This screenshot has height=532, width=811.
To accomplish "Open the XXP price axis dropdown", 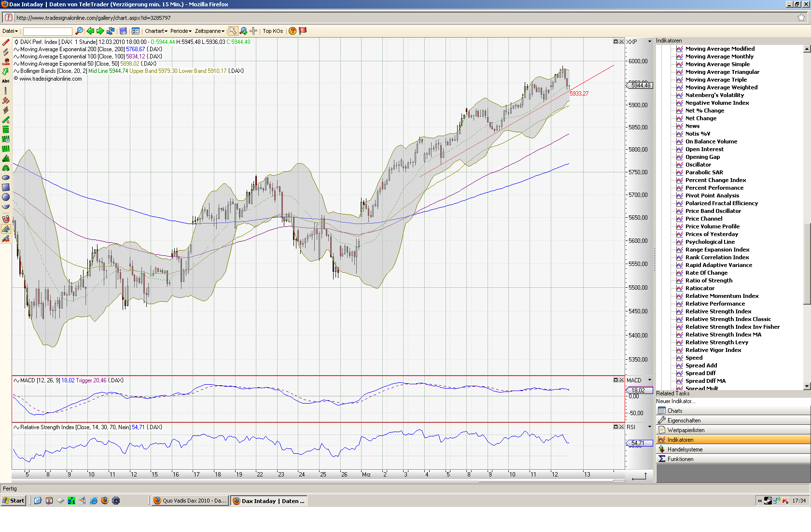I will click(650, 42).
